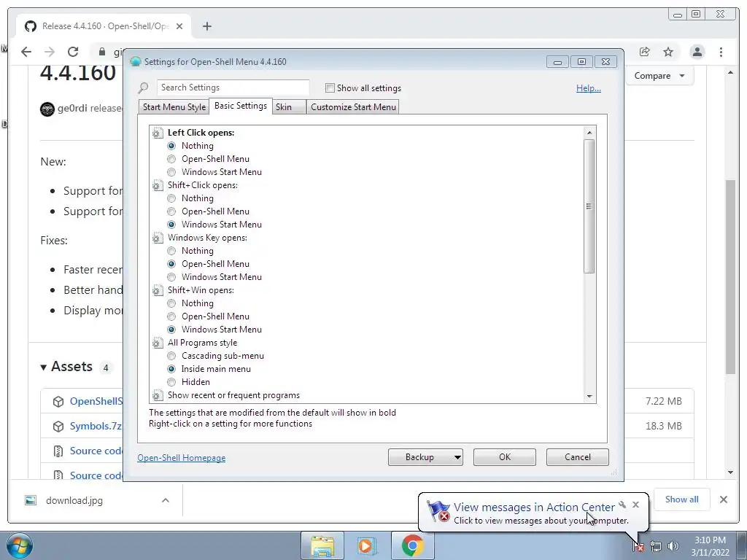Open Windows Media Player from the taskbar
The width and height of the screenshot is (747, 560).
point(366,545)
